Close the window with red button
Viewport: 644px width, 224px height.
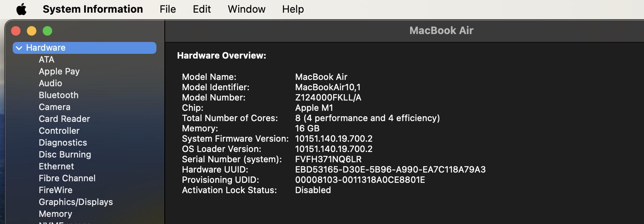point(16,31)
